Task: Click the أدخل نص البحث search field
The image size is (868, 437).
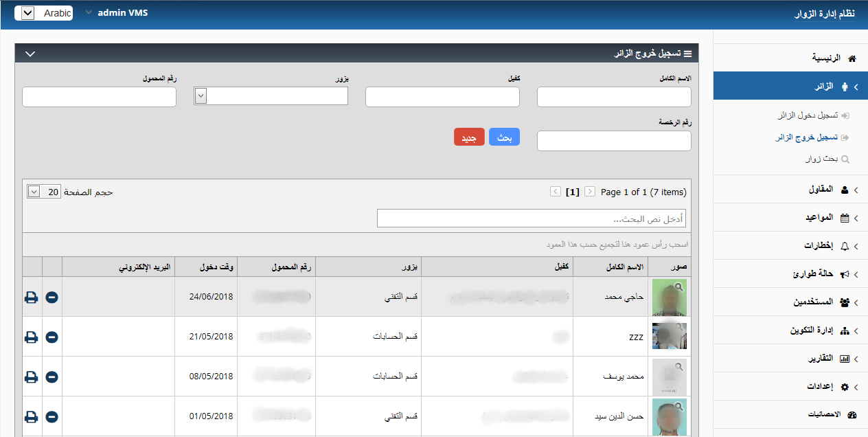Action: tap(534, 218)
